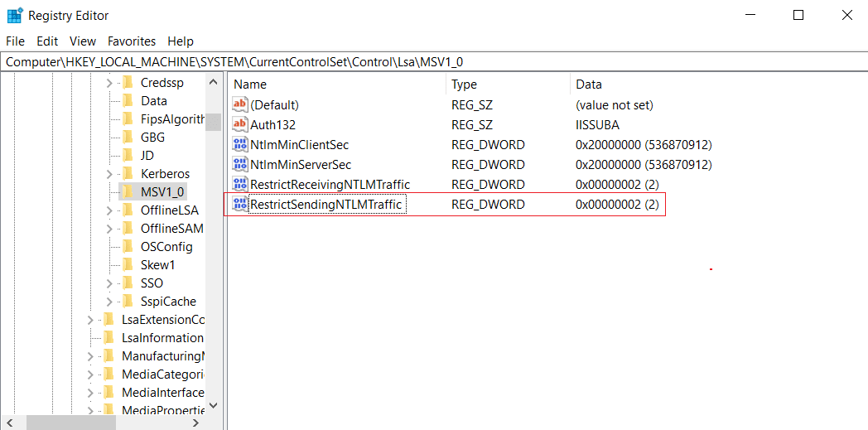Expand the LsaExtensionCo key

(x=90, y=320)
